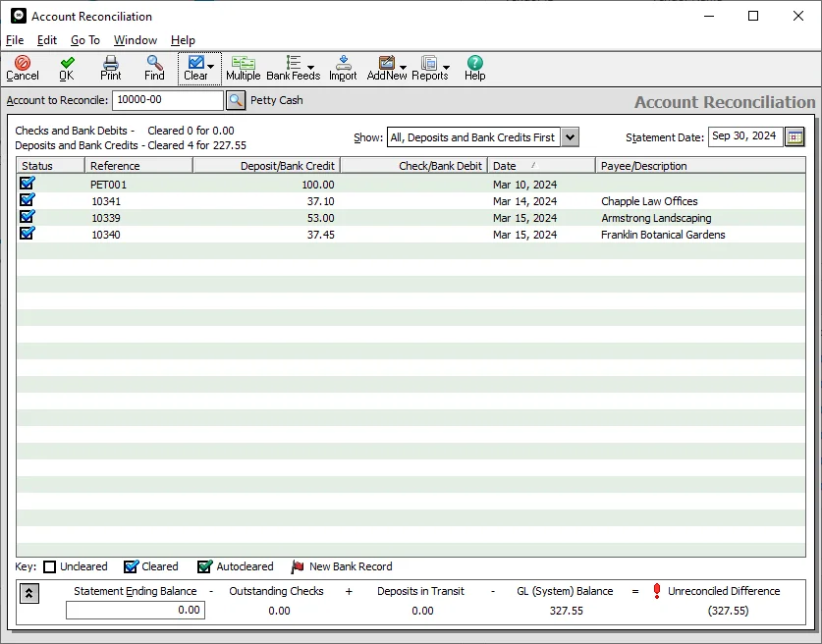This screenshot has height=644, width=822.
Task: Expand the Show filter dropdown
Action: click(570, 137)
